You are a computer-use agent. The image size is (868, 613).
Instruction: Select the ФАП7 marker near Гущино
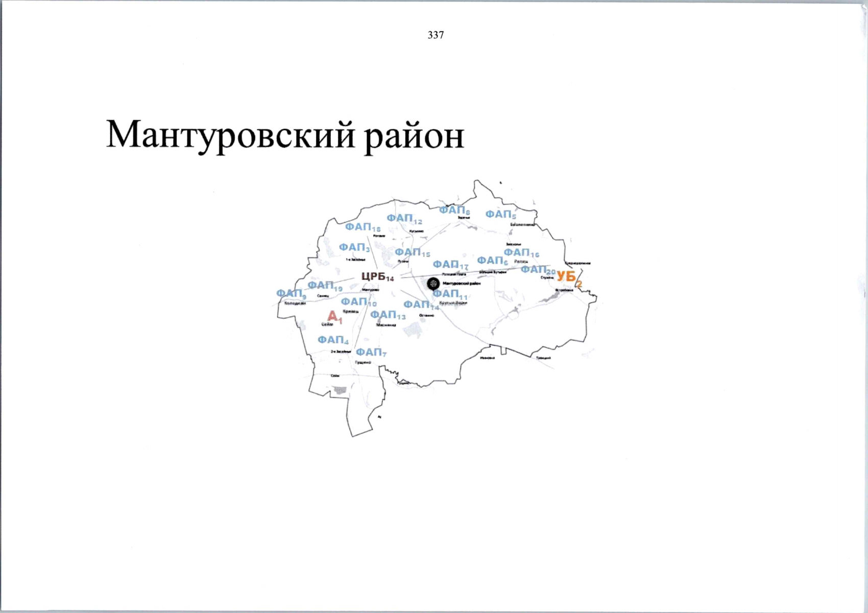(371, 352)
